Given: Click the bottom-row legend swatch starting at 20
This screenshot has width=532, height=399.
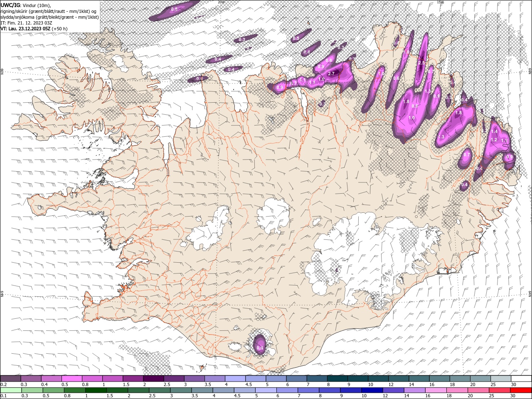Looking at the screenshot, I should (x=478, y=390).
